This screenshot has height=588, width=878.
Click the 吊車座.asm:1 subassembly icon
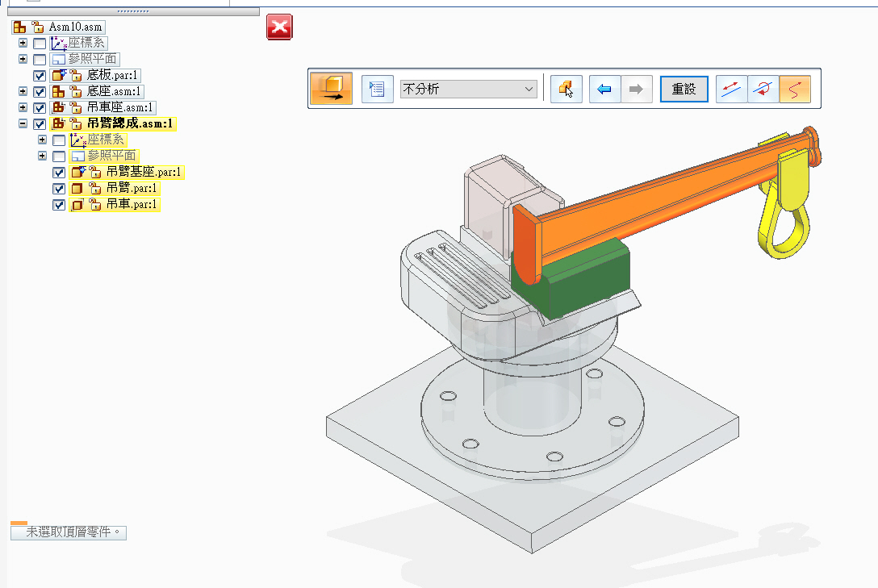click(x=58, y=107)
